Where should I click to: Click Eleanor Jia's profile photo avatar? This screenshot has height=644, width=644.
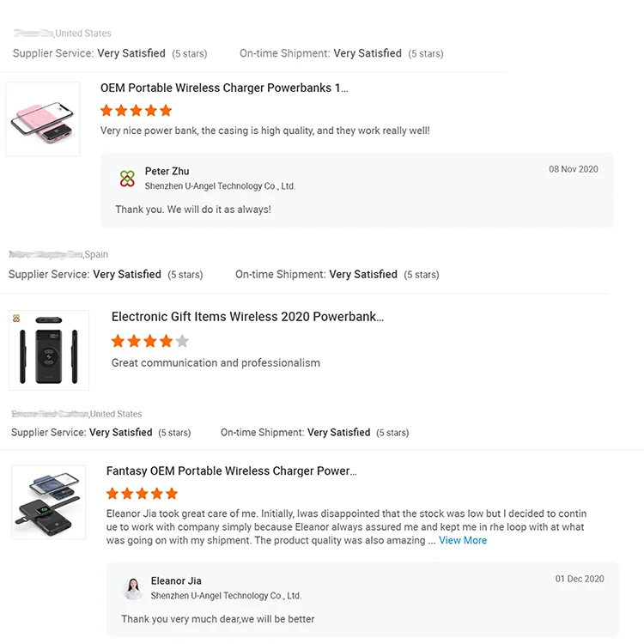click(x=133, y=588)
